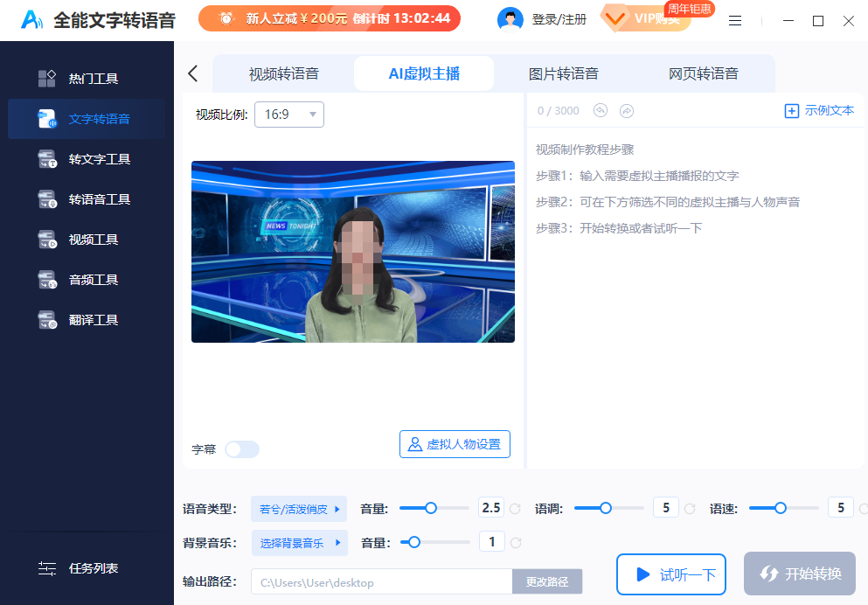The height and width of the screenshot is (605, 868).
Task: Click the reset icon next to 音量 value
Action: pyautogui.click(x=515, y=508)
